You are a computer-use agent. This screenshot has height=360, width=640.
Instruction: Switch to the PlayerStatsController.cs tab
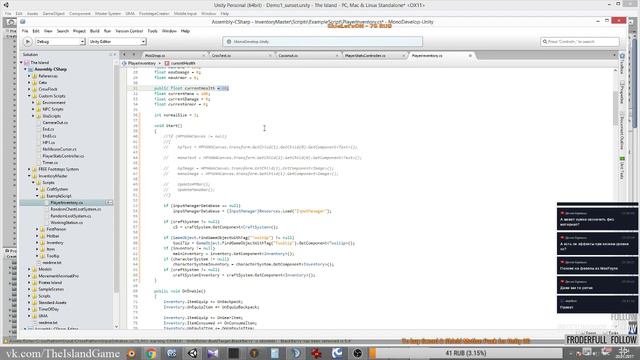point(365,56)
